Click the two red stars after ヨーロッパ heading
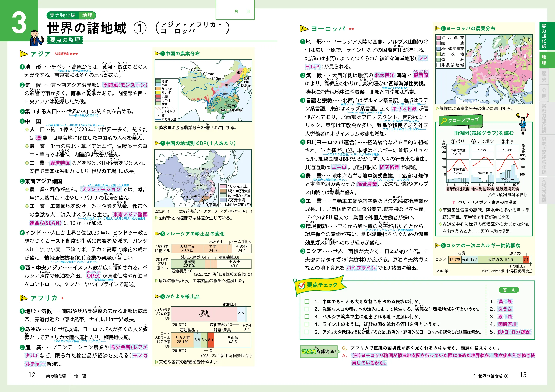Viewport: 555px width, 392px height. point(351,29)
